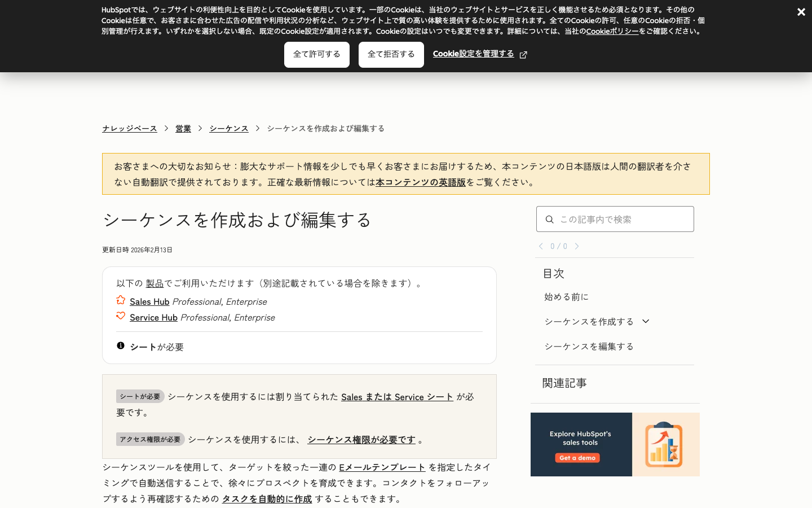The width and height of the screenshot is (812, 508).
Task: Open the 営業 breadcrumb link
Action: [183, 129]
